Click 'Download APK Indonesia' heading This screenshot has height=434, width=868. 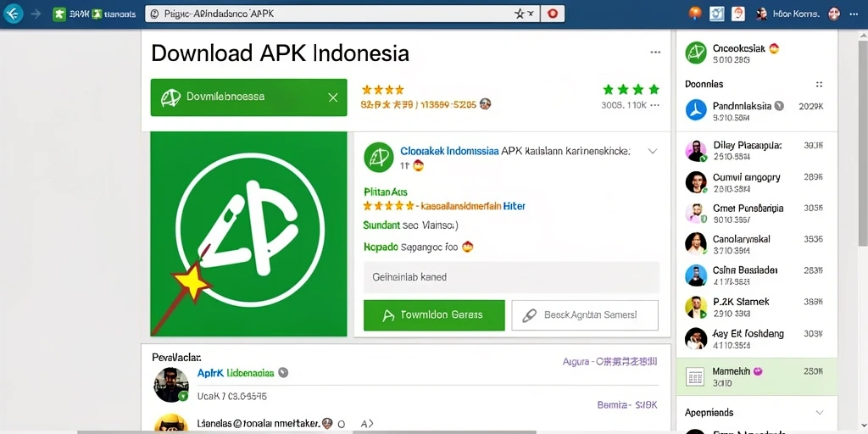[280, 53]
